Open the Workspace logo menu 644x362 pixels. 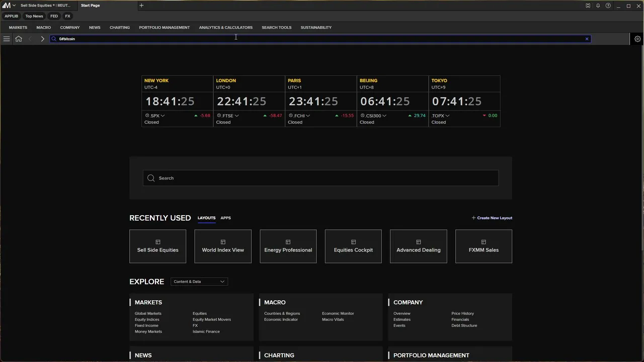(7, 6)
